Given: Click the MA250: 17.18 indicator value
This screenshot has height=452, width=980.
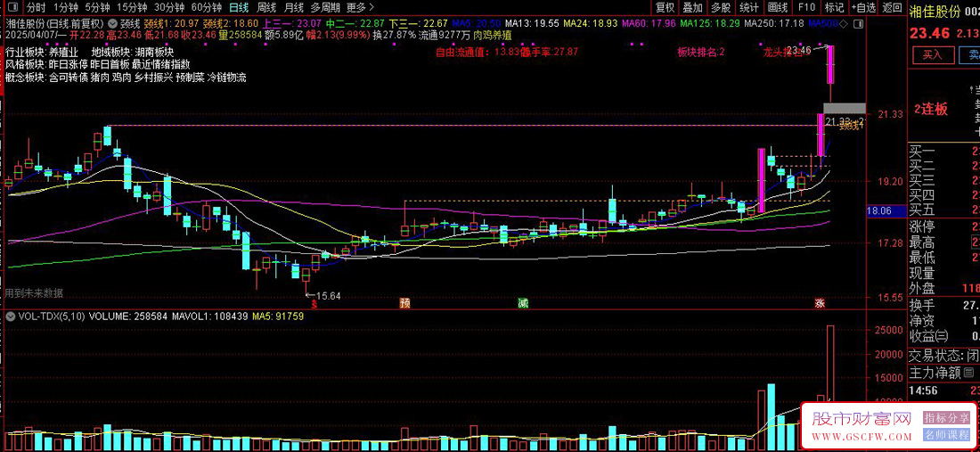Looking at the screenshot, I should click(774, 24).
